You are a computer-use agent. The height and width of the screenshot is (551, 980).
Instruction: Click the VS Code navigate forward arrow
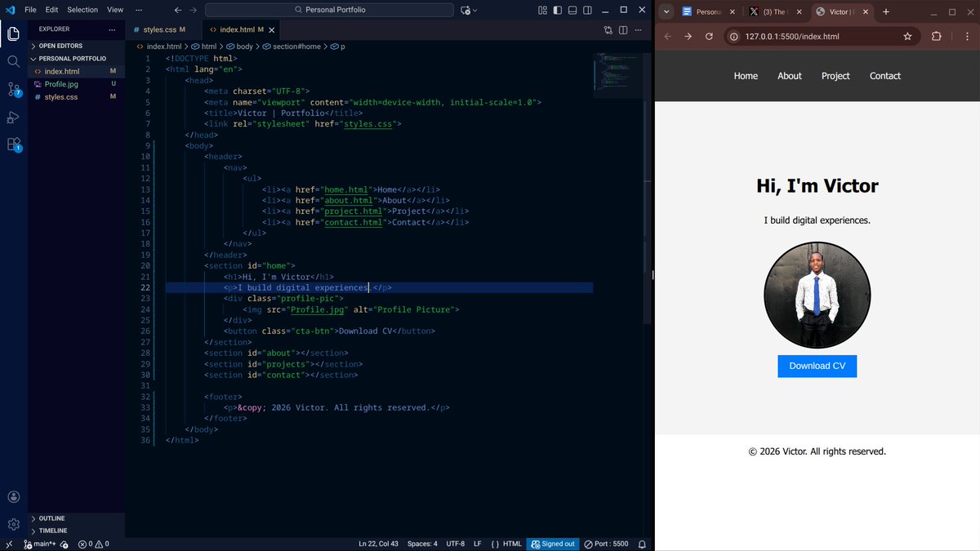click(x=193, y=10)
